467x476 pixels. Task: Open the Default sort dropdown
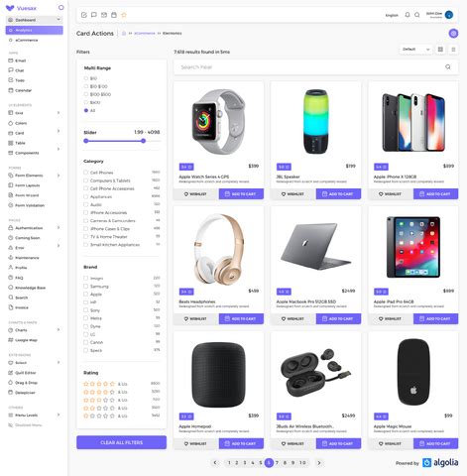pos(415,50)
